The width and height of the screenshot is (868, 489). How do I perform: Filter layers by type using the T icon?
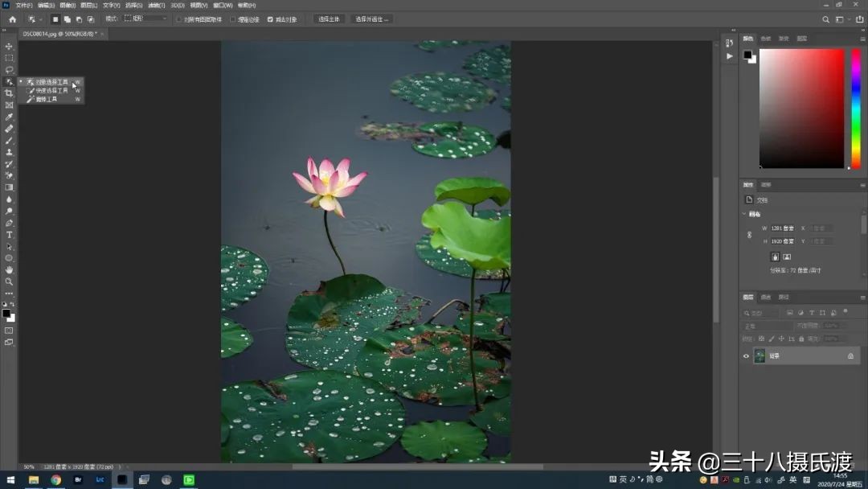click(x=812, y=313)
